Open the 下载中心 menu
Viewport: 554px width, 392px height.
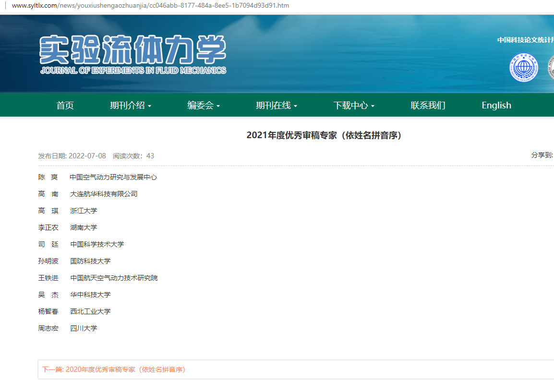pyautogui.click(x=350, y=105)
